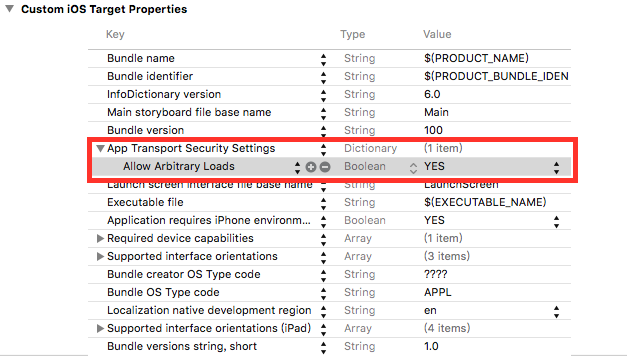Open key stepper for Executable file
The image size is (627, 361).
click(x=323, y=203)
